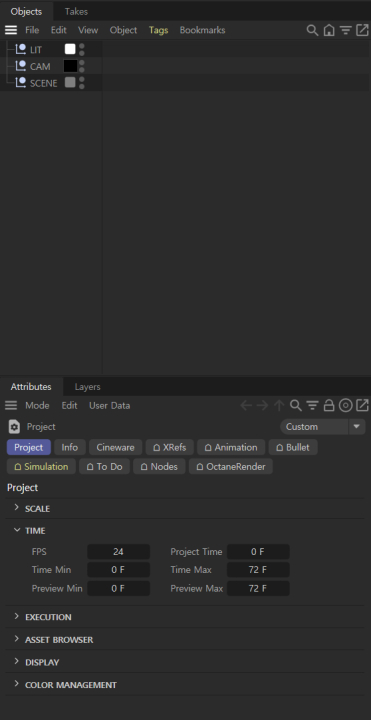
Task: Click the white layer color swatch of LIT
Action: tap(70, 49)
